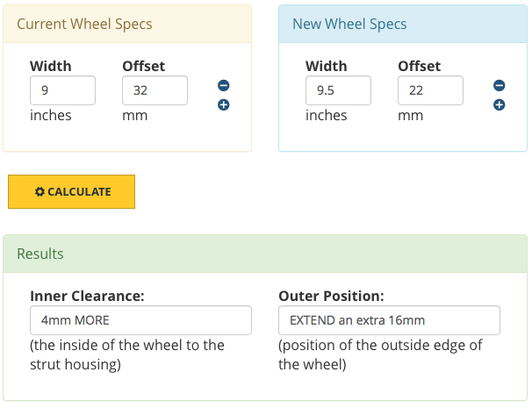Viewport: 532px width, 408px height.
Task: Select the current wheel Offset field showing 32
Action: pos(155,90)
